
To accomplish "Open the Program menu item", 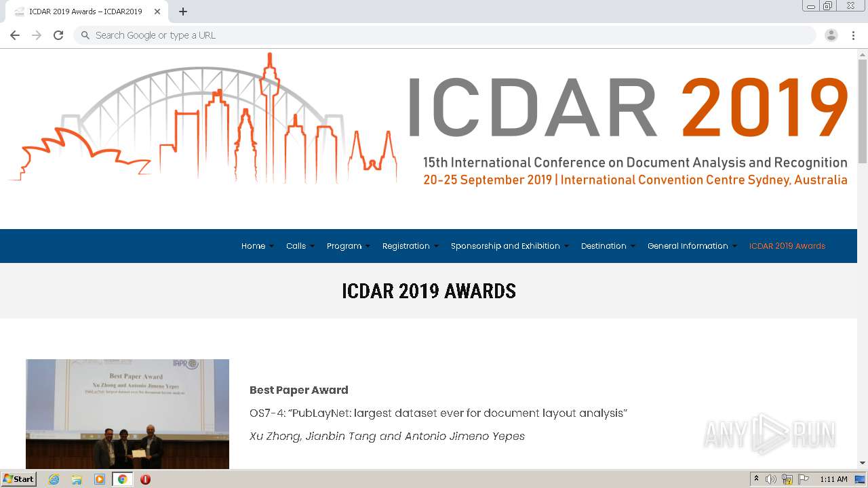I will (344, 246).
